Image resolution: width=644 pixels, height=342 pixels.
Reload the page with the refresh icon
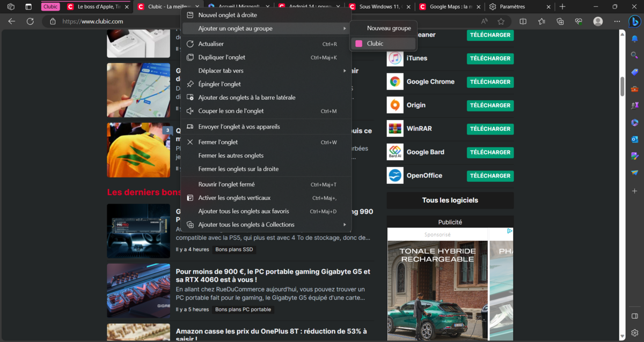point(30,21)
